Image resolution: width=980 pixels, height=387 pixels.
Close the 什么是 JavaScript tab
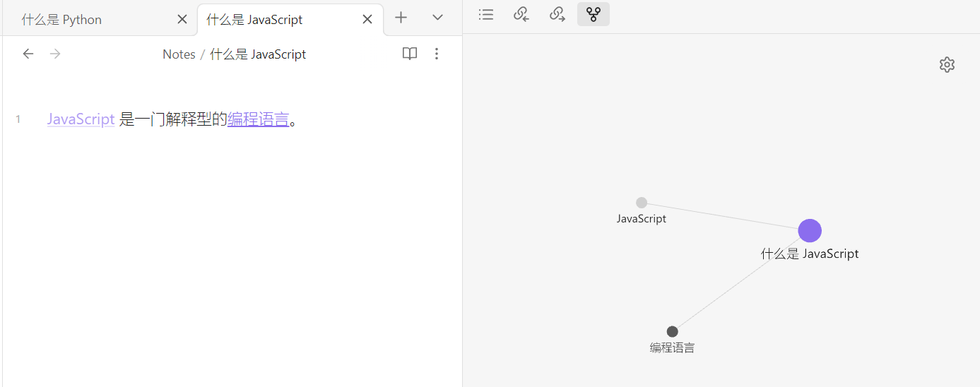pos(367,20)
